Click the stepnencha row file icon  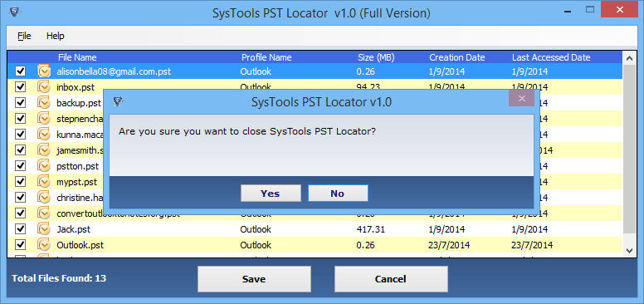pyautogui.click(x=44, y=119)
